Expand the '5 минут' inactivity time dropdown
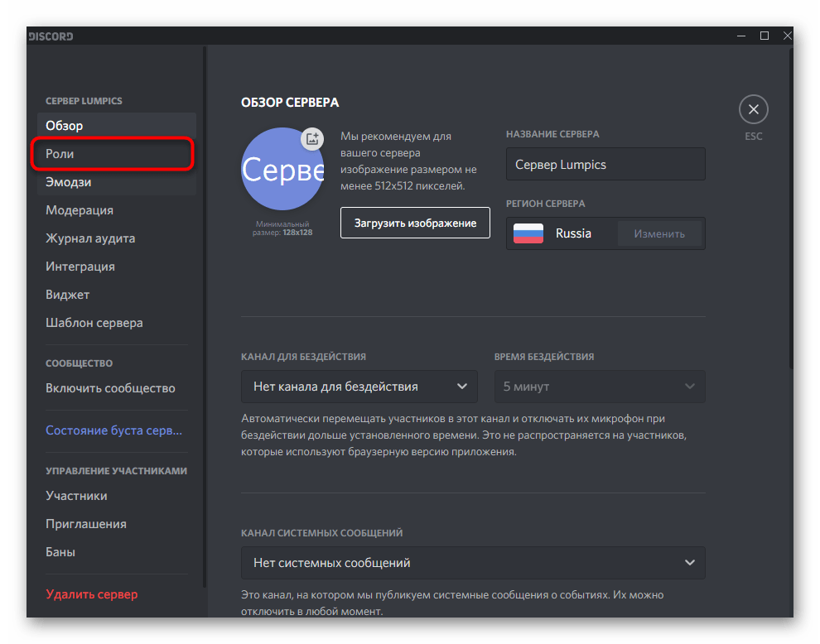This screenshot has height=644, width=820. [599, 386]
